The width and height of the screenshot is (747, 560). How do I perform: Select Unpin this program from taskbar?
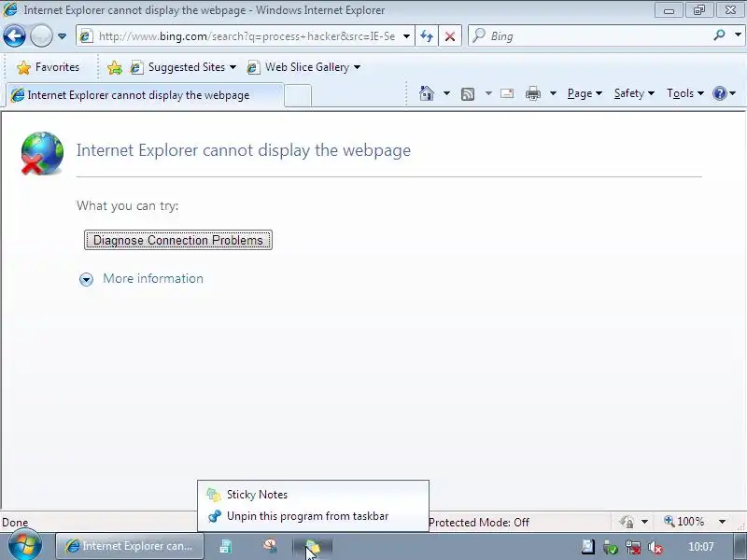click(x=313, y=516)
